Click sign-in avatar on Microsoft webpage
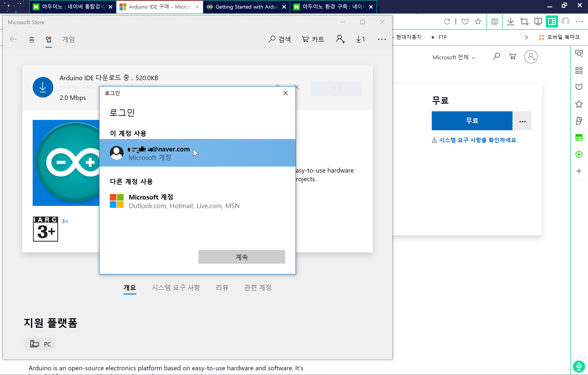Image resolution: width=588 pixels, height=375 pixels. (x=531, y=57)
